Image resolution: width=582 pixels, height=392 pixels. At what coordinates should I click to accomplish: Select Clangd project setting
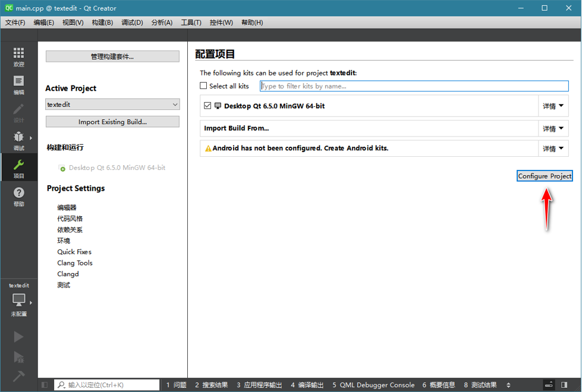68,274
